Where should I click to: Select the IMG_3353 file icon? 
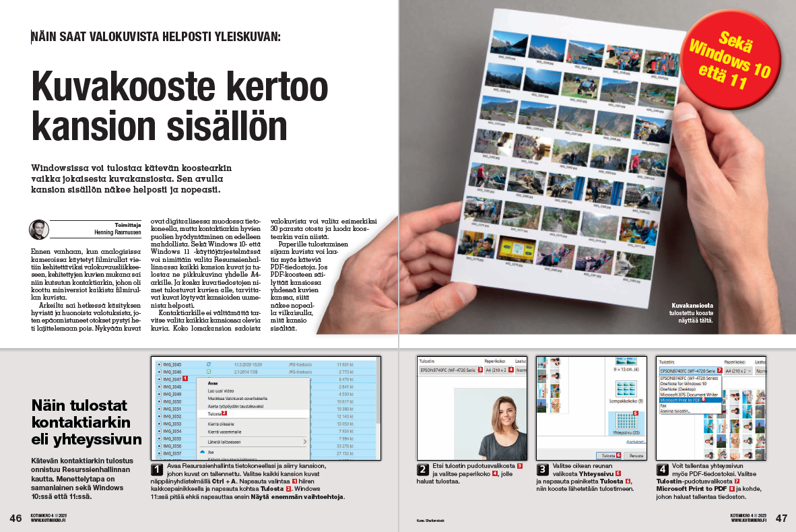point(159,424)
